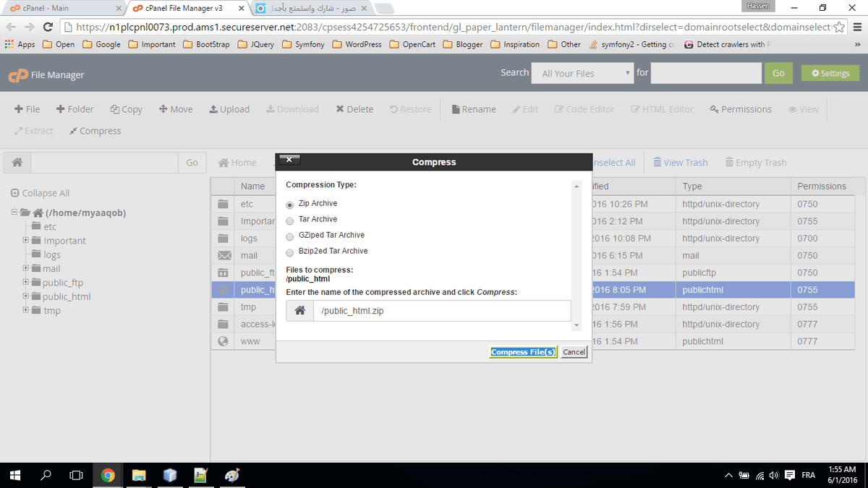Click the Move toolbar button
This screenshot has height=488, width=868.
176,109
